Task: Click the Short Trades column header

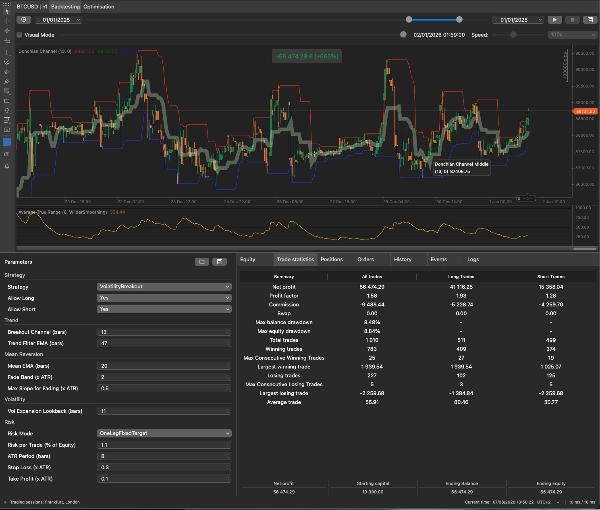Action: pyautogui.click(x=551, y=276)
